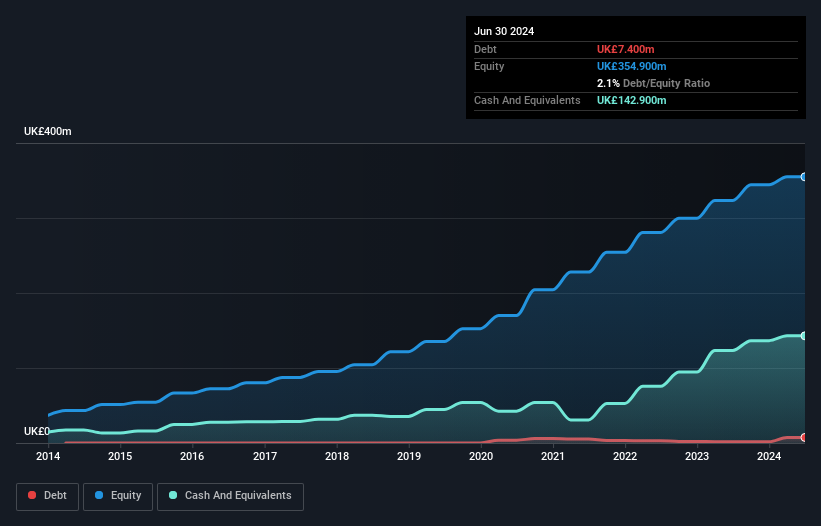Viewport: 821px width, 526px height.
Task: Click the Debt label in tooltip
Action: [485, 49]
